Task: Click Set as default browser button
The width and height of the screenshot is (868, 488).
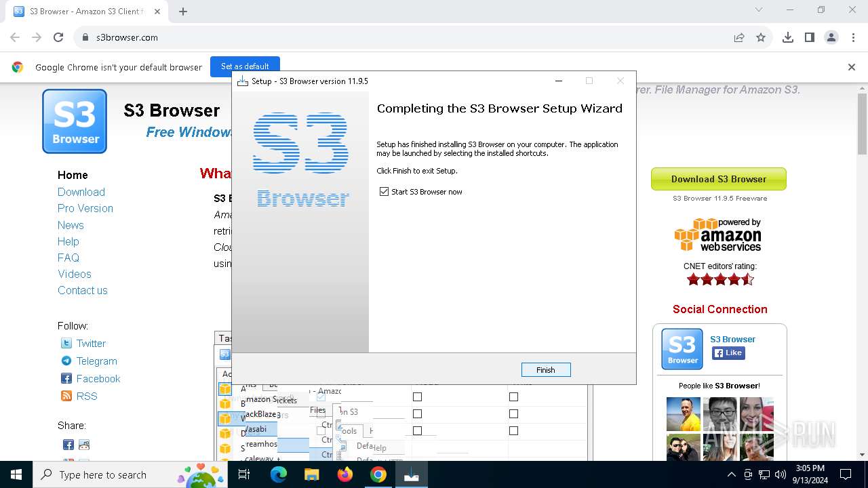Action: (x=245, y=66)
